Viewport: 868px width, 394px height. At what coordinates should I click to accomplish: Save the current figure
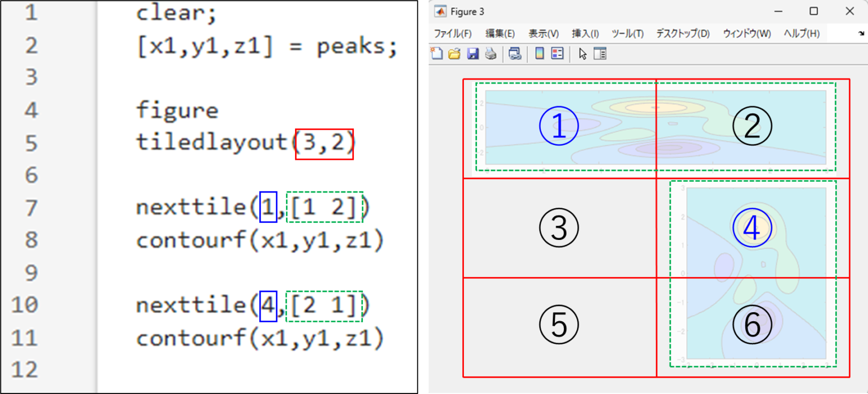473,54
